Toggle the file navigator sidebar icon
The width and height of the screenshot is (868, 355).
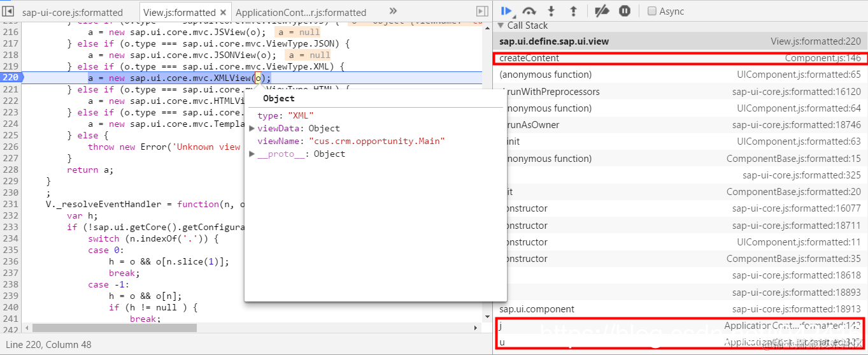[x=9, y=11]
